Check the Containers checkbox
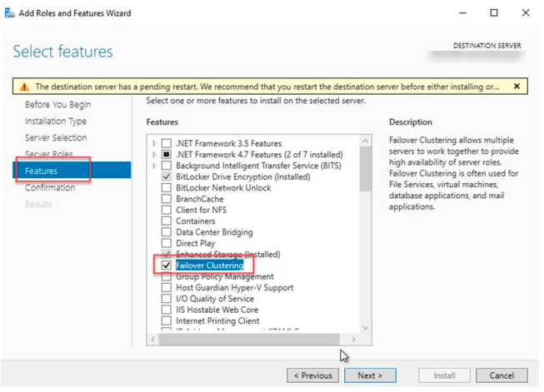544x392 pixels. pyautogui.click(x=167, y=221)
